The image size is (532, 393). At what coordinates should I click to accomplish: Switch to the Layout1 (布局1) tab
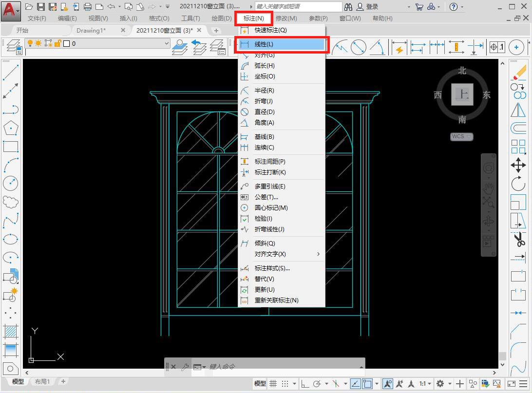(42, 381)
